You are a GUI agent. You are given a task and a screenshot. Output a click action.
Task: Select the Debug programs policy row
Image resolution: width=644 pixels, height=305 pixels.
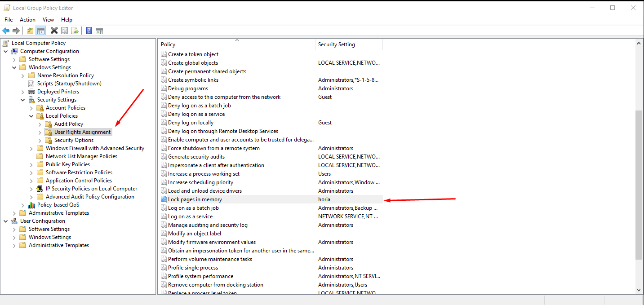click(x=188, y=88)
